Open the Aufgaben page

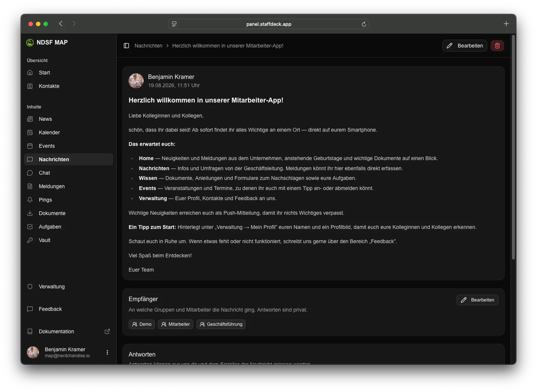click(x=69, y=227)
